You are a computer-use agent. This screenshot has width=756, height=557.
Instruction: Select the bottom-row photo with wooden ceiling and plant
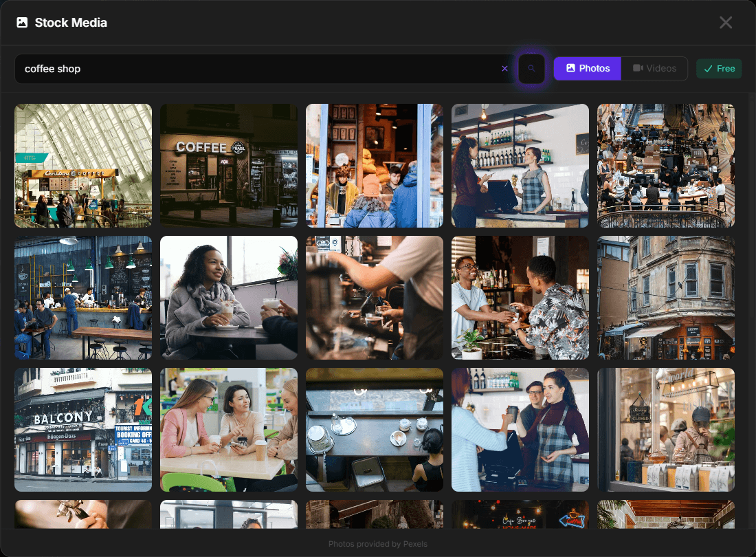click(x=666, y=514)
